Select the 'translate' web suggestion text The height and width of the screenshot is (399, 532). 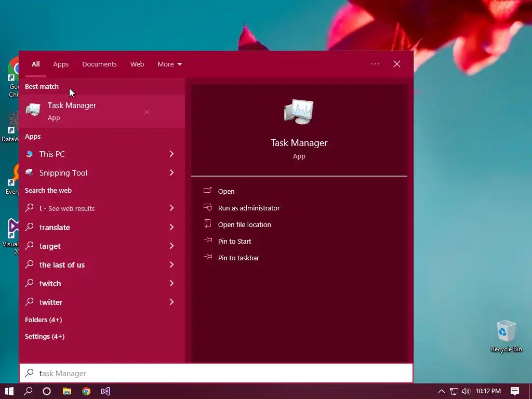coord(55,228)
